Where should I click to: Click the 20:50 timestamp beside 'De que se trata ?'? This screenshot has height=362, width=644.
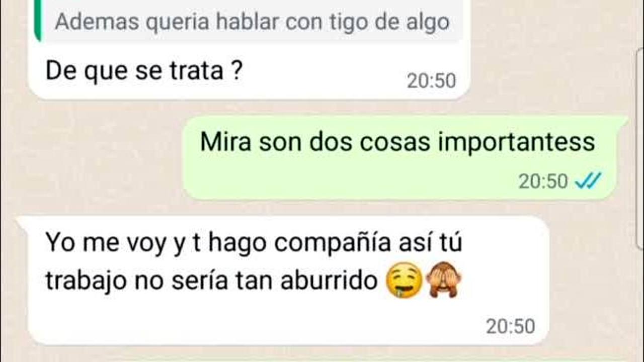[x=431, y=81]
